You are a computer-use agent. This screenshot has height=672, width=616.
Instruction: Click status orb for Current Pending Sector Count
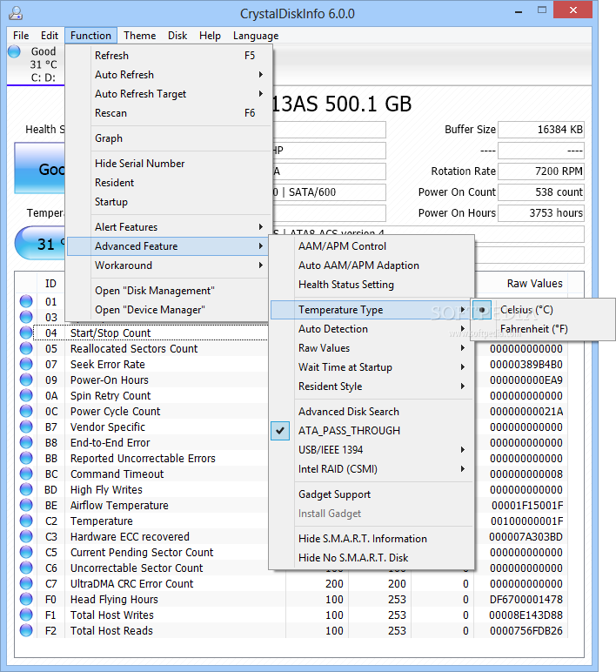pyautogui.click(x=26, y=552)
